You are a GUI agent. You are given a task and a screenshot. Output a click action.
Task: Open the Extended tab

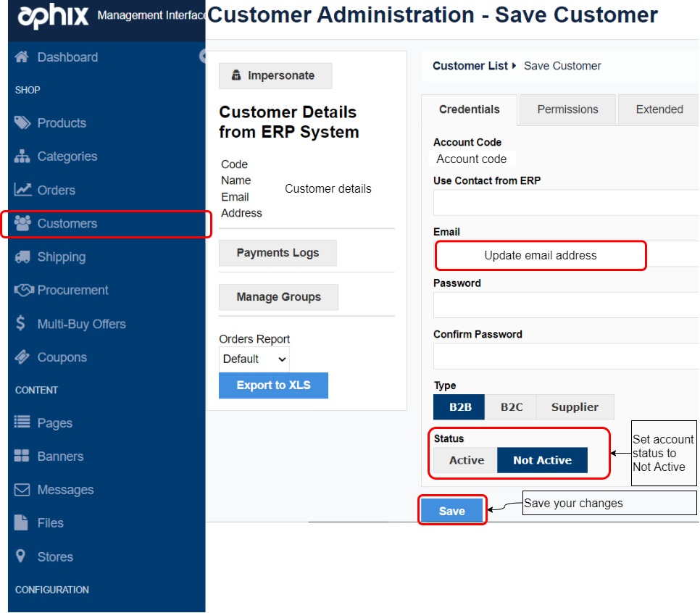tap(659, 109)
